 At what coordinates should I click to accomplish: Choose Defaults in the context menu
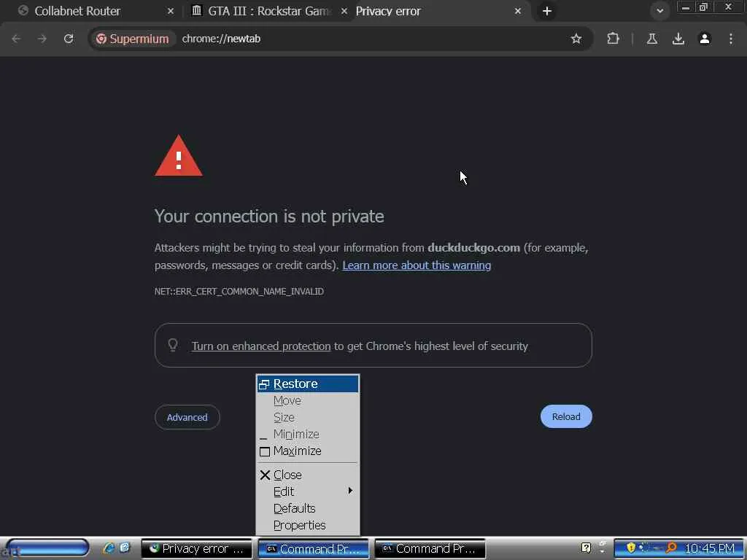coord(308,508)
